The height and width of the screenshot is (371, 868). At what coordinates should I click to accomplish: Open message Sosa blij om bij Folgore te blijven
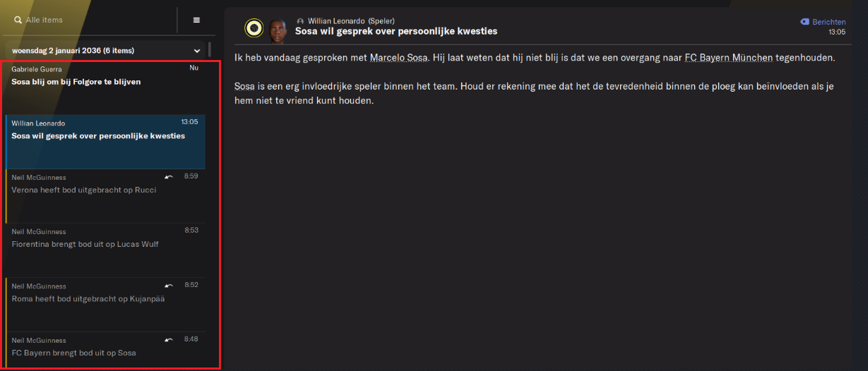point(105,87)
